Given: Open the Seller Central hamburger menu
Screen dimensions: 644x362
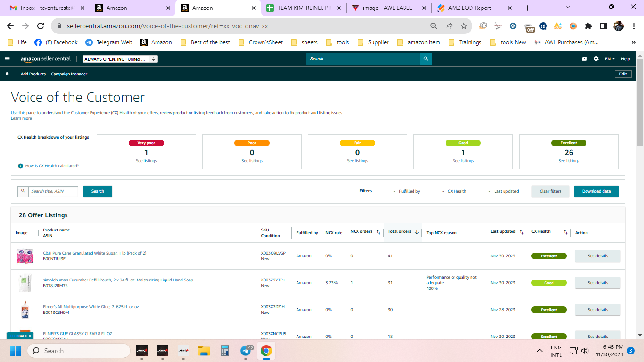Looking at the screenshot, I should point(7,59).
